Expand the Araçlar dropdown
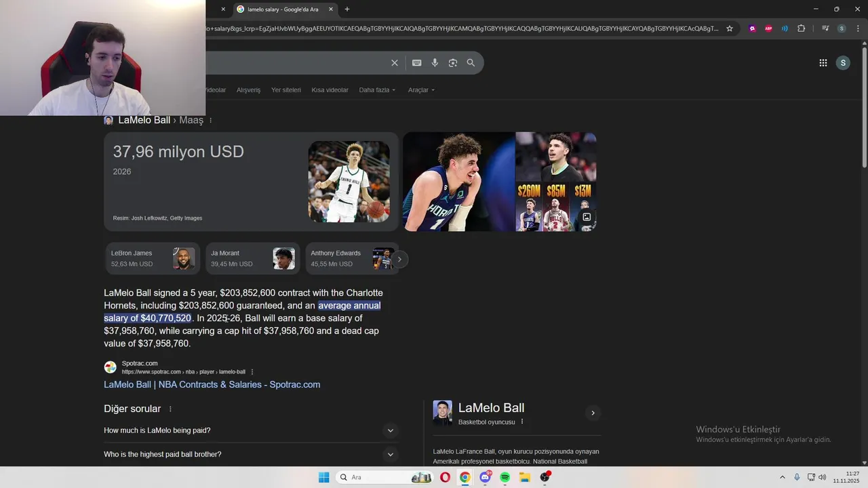 pos(421,90)
